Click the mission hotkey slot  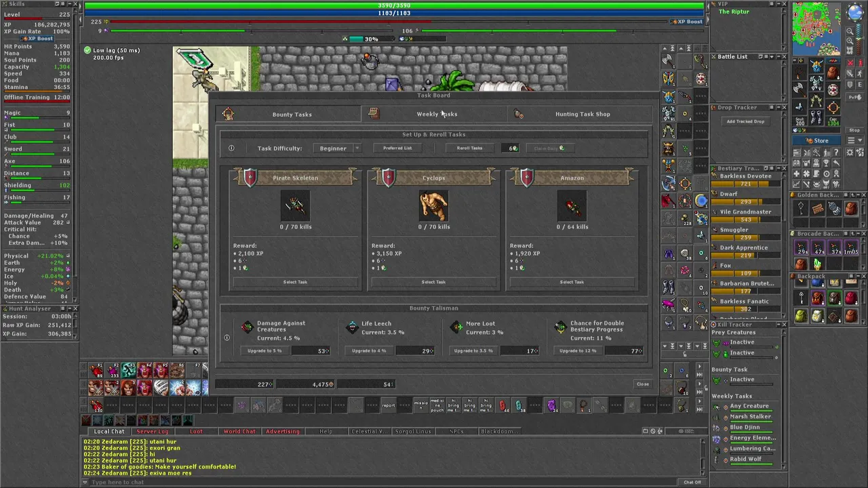point(421,405)
